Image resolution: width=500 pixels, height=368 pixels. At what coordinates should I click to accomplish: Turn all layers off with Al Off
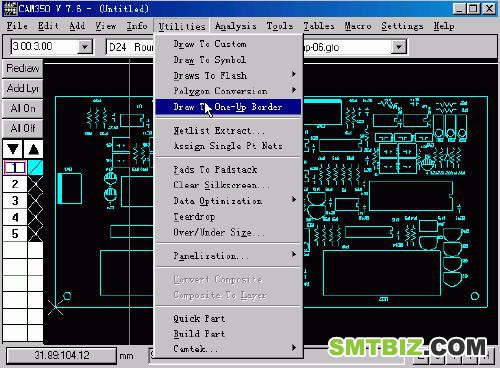(x=23, y=128)
